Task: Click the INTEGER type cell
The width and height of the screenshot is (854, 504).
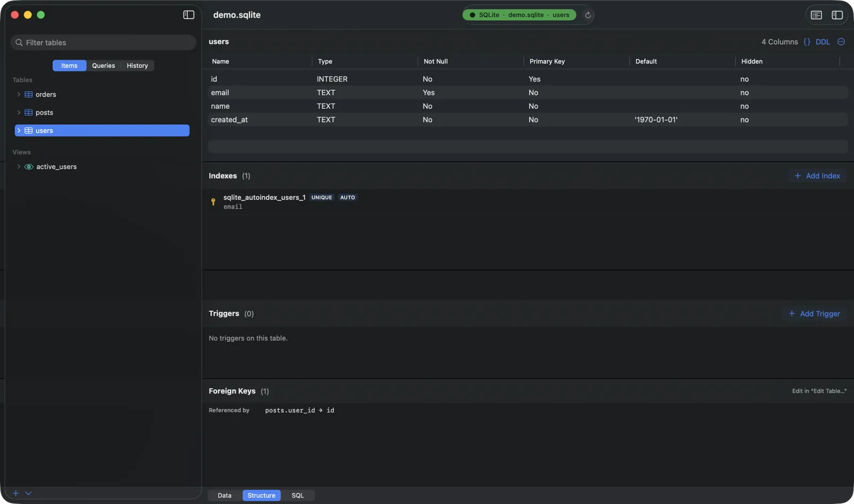Action: click(x=332, y=79)
